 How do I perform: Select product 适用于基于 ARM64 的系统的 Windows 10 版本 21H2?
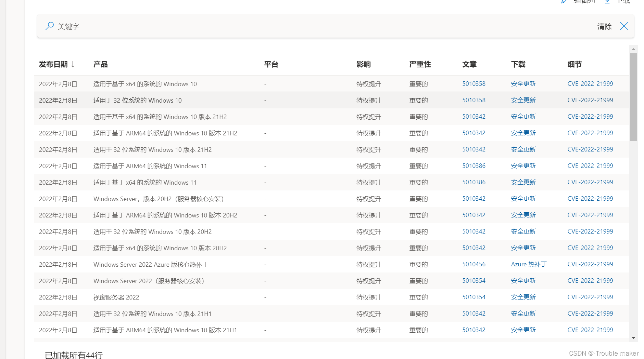tap(165, 133)
